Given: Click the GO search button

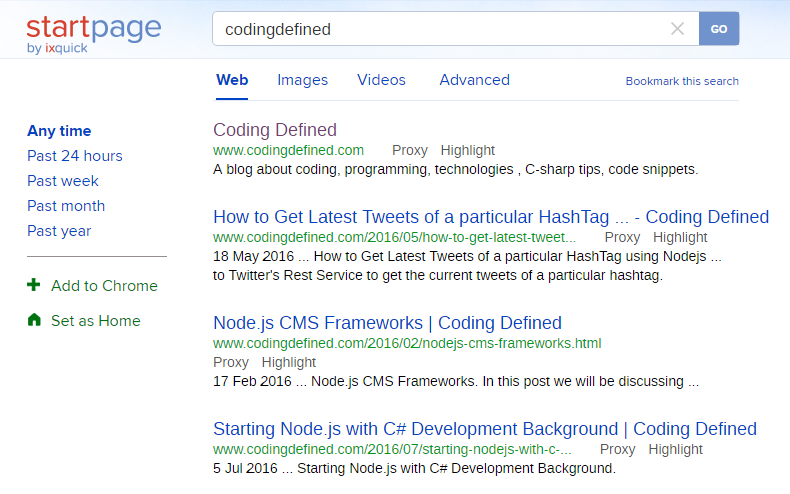Looking at the screenshot, I should [719, 29].
